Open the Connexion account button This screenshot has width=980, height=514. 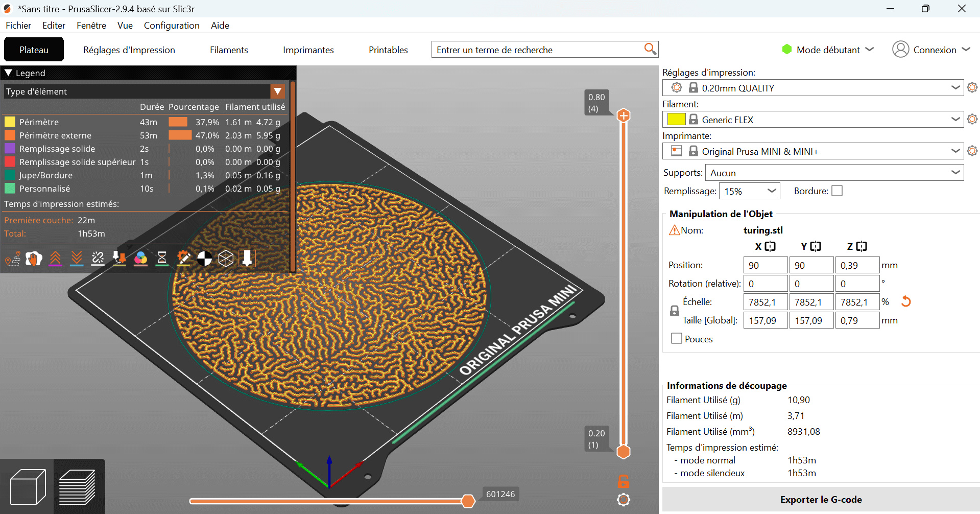coord(931,50)
